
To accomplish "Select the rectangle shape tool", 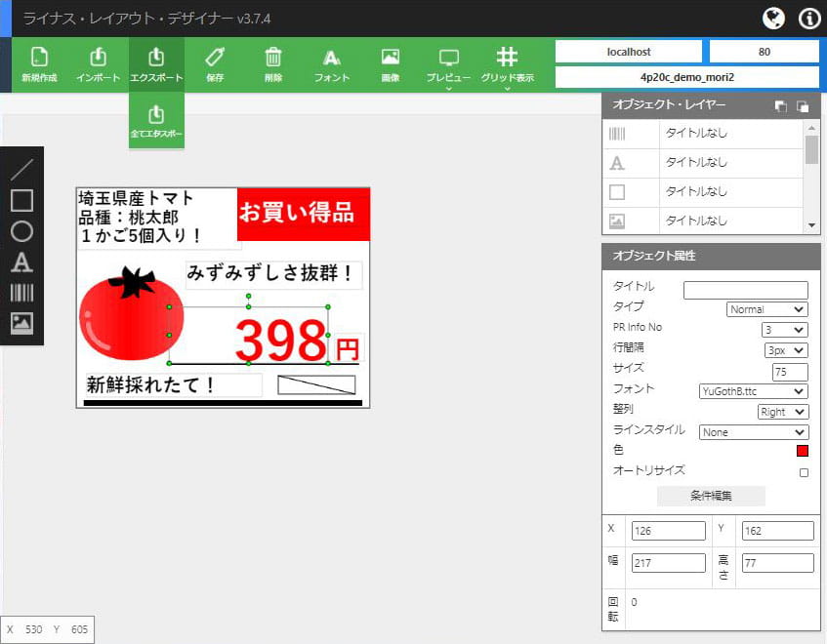I will pos(21,201).
